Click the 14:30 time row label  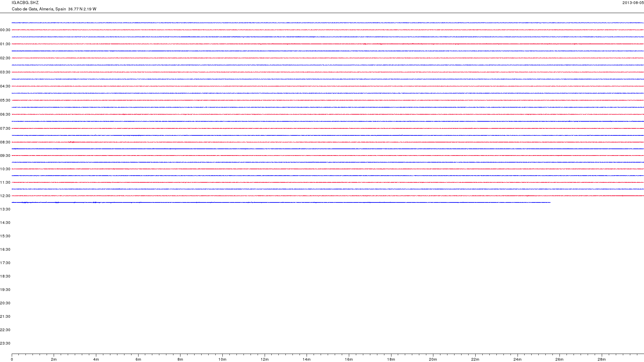coord(5,223)
